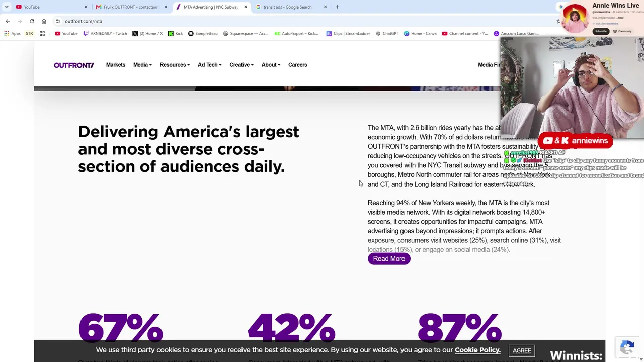
Task: Open the Kick bookmark
Action: tap(175, 34)
